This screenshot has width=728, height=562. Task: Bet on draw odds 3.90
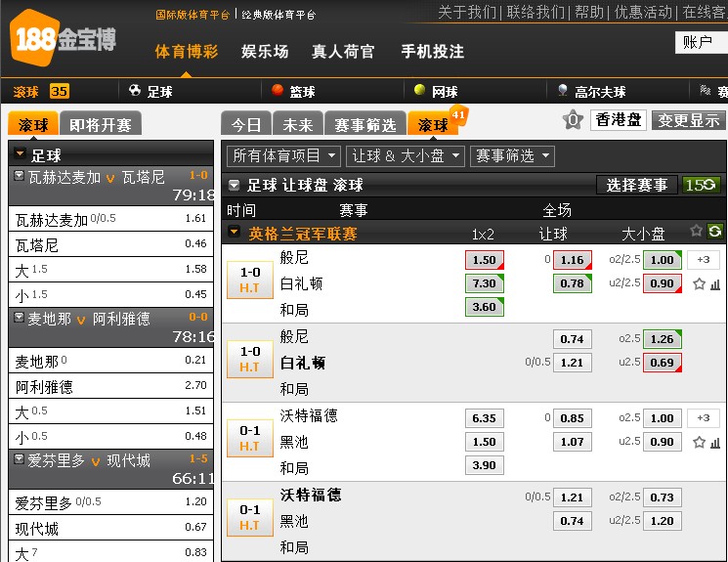pos(485,465)
